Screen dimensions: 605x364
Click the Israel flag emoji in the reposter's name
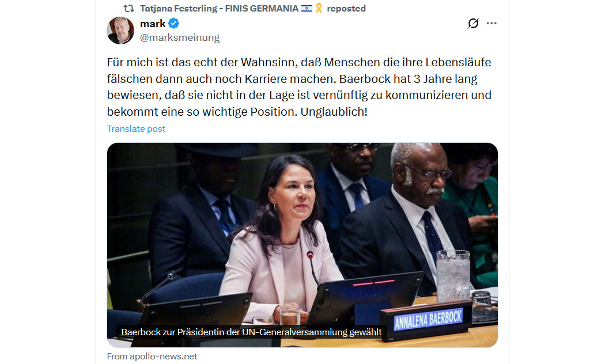(307, 9)
